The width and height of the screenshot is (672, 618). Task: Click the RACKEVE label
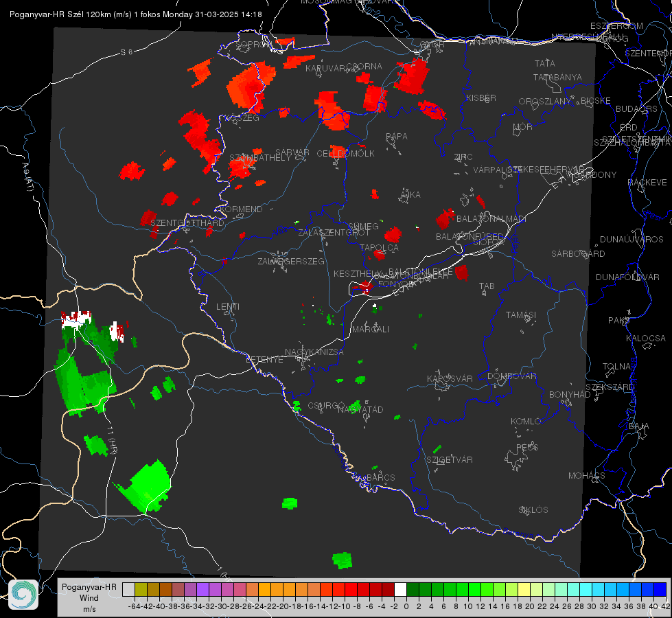647,183
